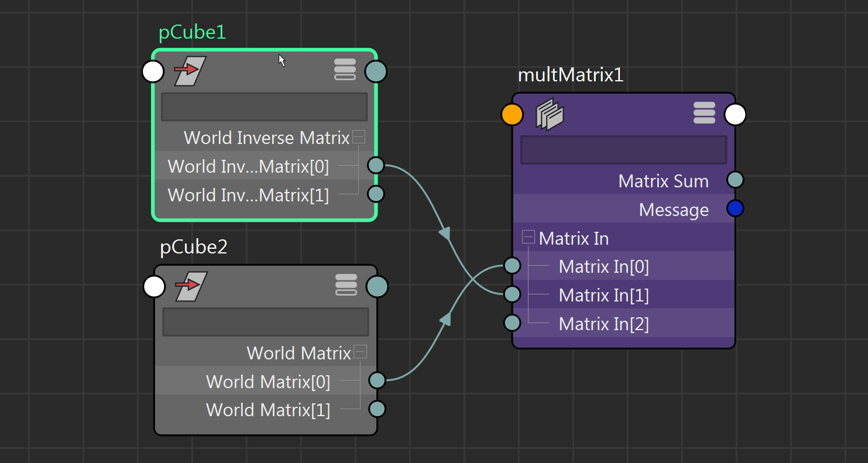Collapse the World Matrix attribute on pCube2

361,352
